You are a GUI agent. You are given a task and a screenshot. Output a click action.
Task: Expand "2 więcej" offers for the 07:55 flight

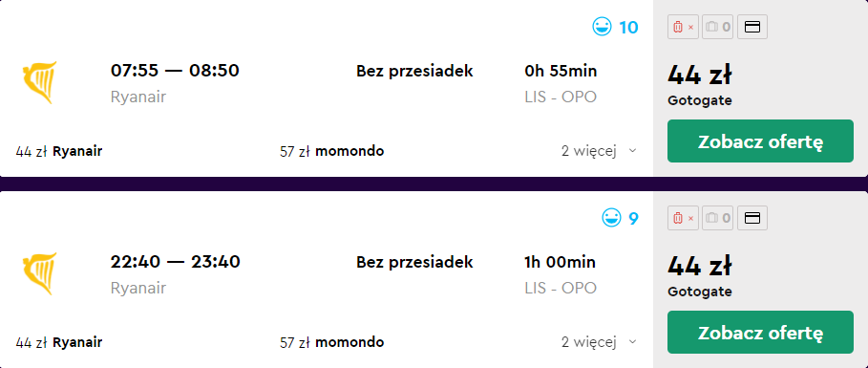[599, 151]
